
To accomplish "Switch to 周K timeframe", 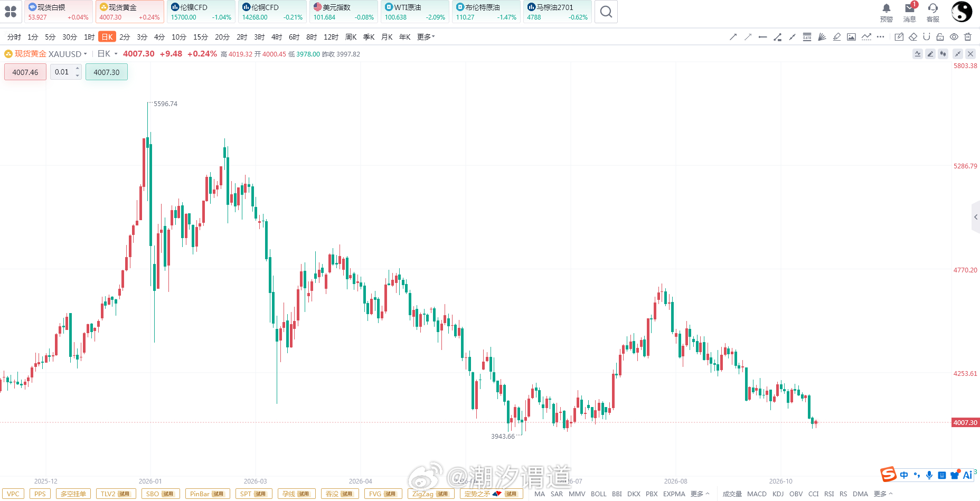I will tap(351, 37).
